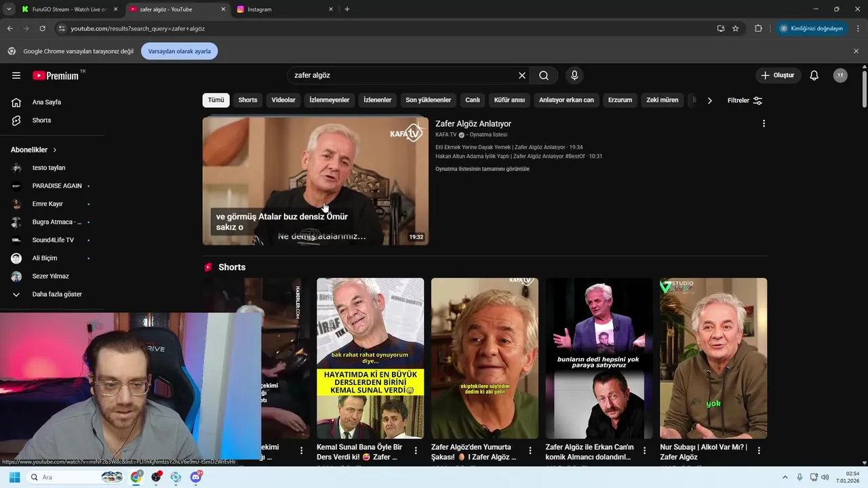
Task: Go back to the previous page
Action: (9, 28)
